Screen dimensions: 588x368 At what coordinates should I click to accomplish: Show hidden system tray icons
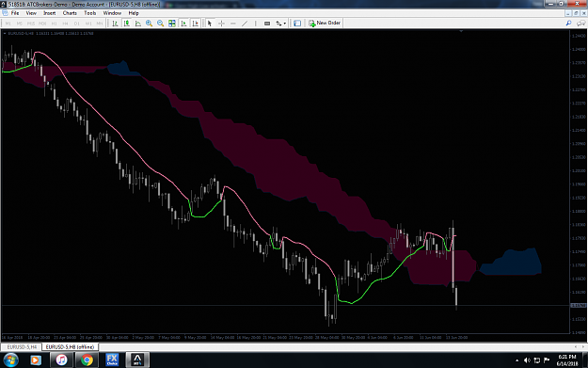tap(516, 360)
